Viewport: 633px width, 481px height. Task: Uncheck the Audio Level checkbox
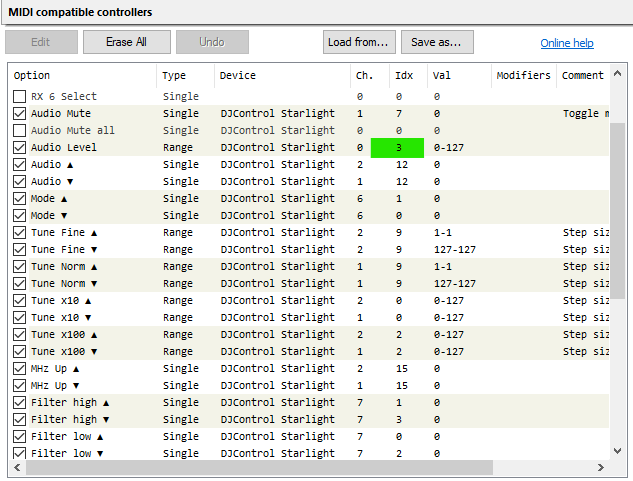click(20, 148)
